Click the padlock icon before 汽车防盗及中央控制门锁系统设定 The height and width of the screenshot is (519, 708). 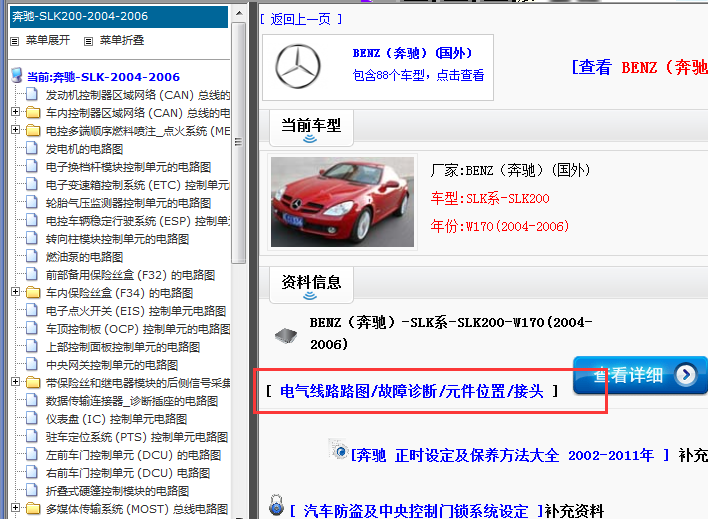[276, 505]
